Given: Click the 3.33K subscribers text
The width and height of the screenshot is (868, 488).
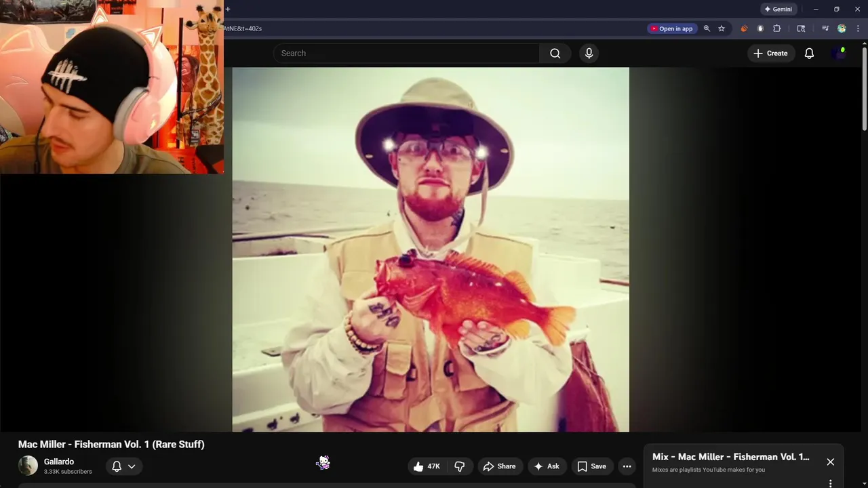Looking at the screenshot, I should point(68,472).
